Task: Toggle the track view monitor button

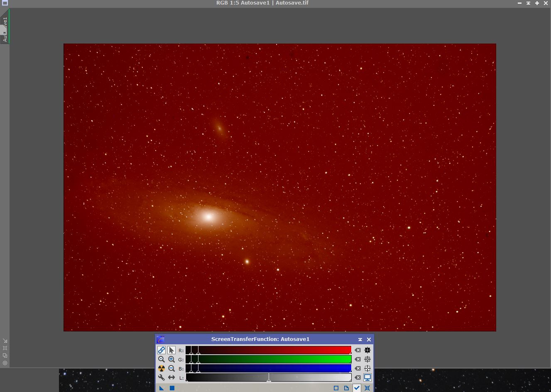Action: [367, 377]
